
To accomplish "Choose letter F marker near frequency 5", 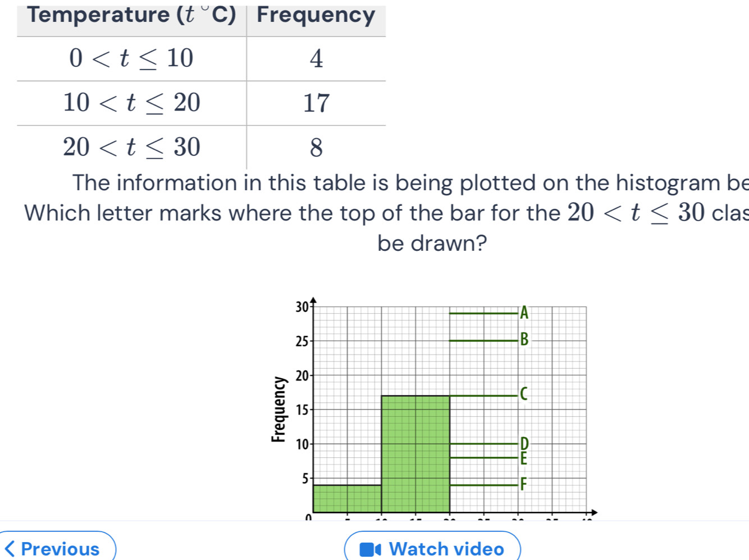I will 524,484.
